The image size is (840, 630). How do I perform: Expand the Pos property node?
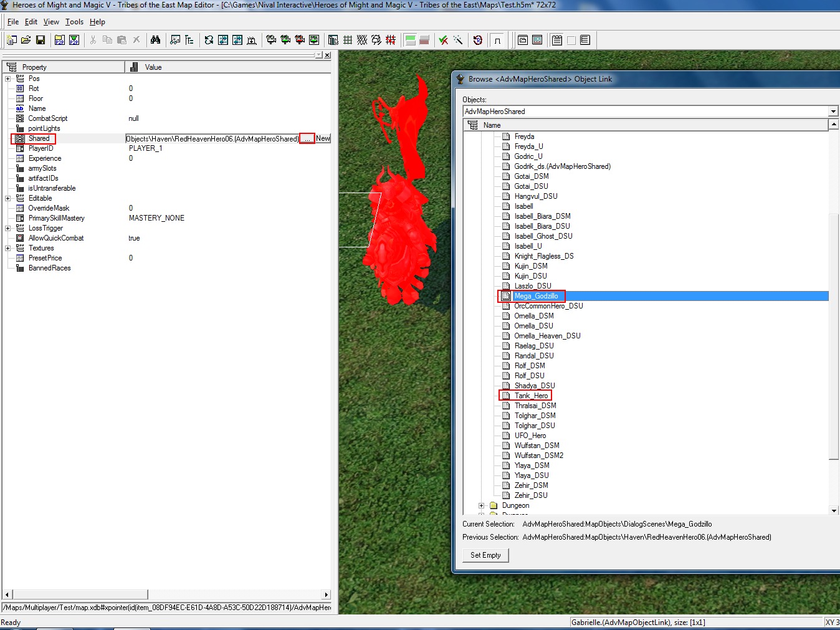[7, 79]
